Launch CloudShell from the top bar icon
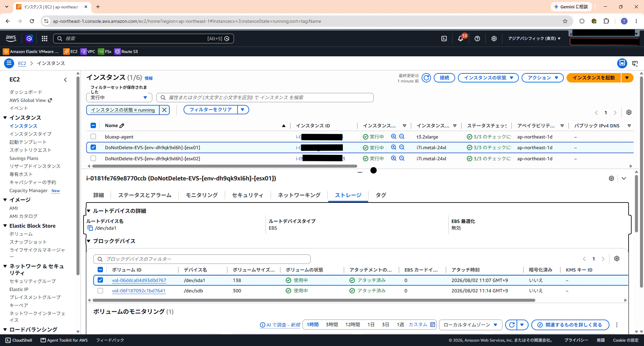Screen dimensions: 644x346 444,39
